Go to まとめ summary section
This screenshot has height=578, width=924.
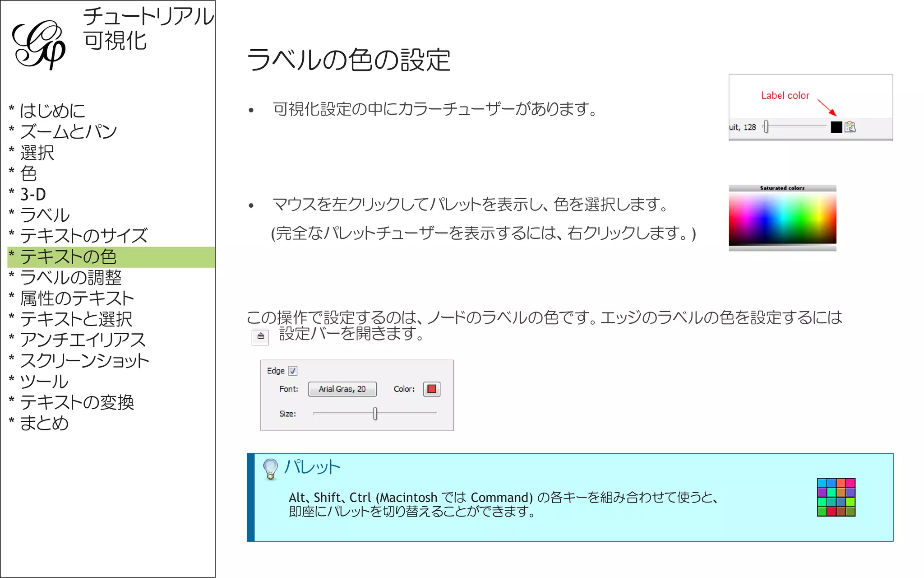44,423
